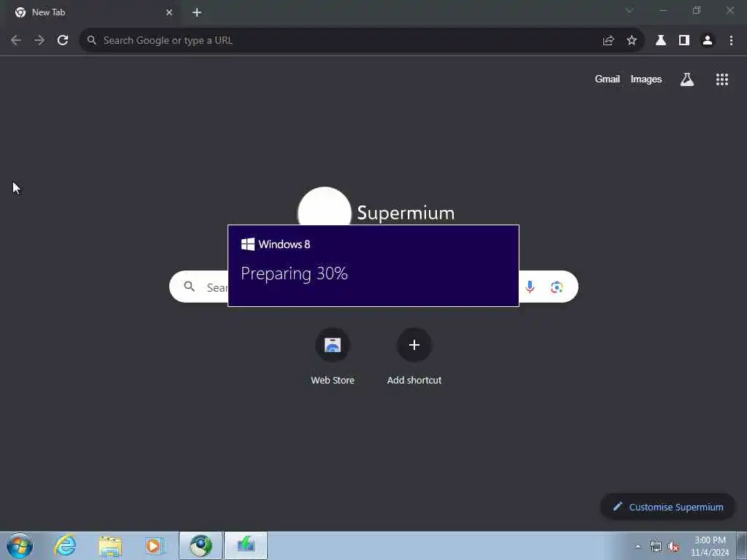Open the experiments flask in the toolbar
This screenshot has height=560, width=747.
661,41
